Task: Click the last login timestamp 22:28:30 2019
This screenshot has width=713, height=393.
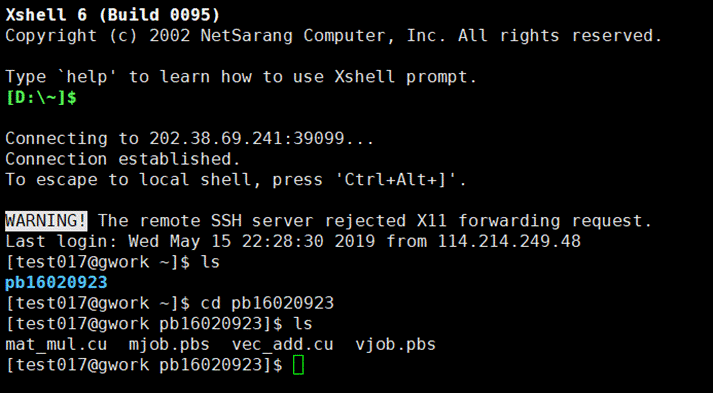Action: click(308, 241)
